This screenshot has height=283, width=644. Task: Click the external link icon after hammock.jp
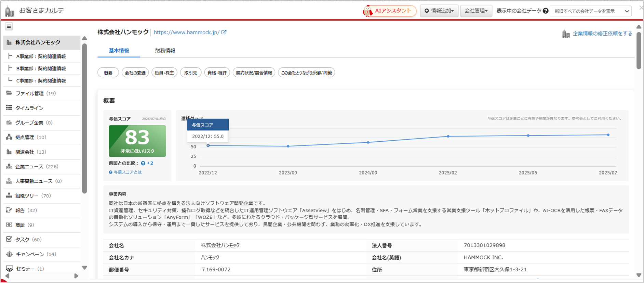point(224,32)
